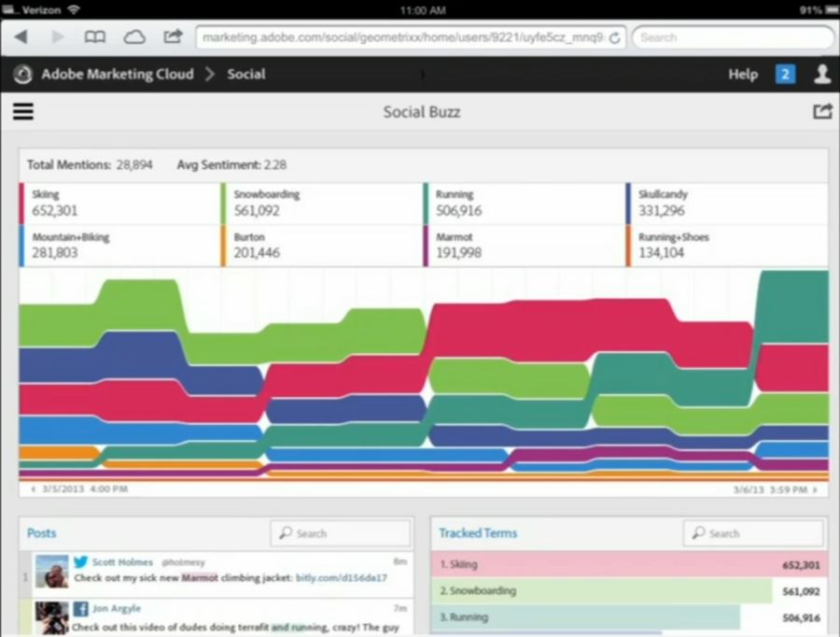Click the Burton orange color bar swatch
The height and width of the screenshot is (637, 840).
[223, 246]
